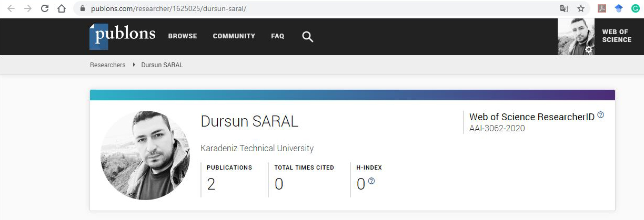This screenshot has height=220, width=644.
Task: Click the help icon beside Web of Science ResearcherID
Action: pyautogui.click(x=601, y=115)
